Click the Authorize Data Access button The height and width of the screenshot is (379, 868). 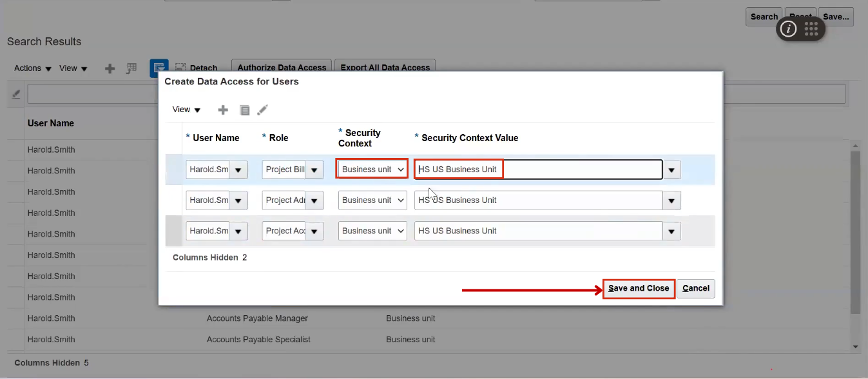(x=281, y=67)
